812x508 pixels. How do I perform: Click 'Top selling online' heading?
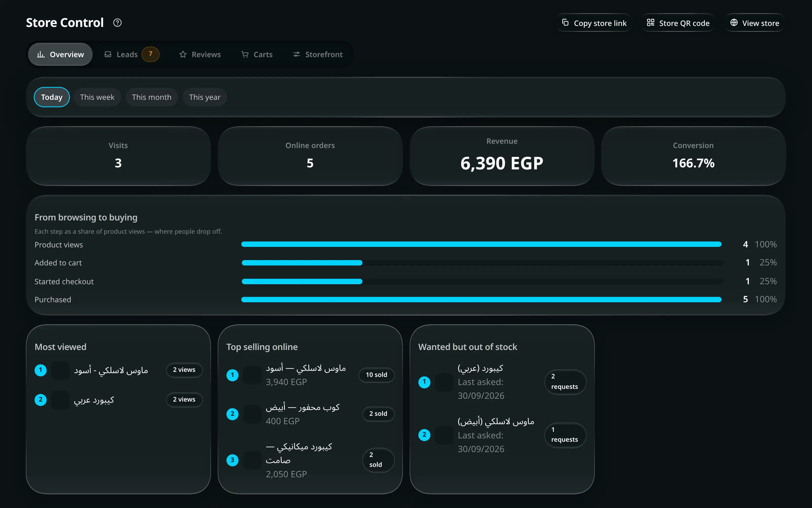pos(262,347)
